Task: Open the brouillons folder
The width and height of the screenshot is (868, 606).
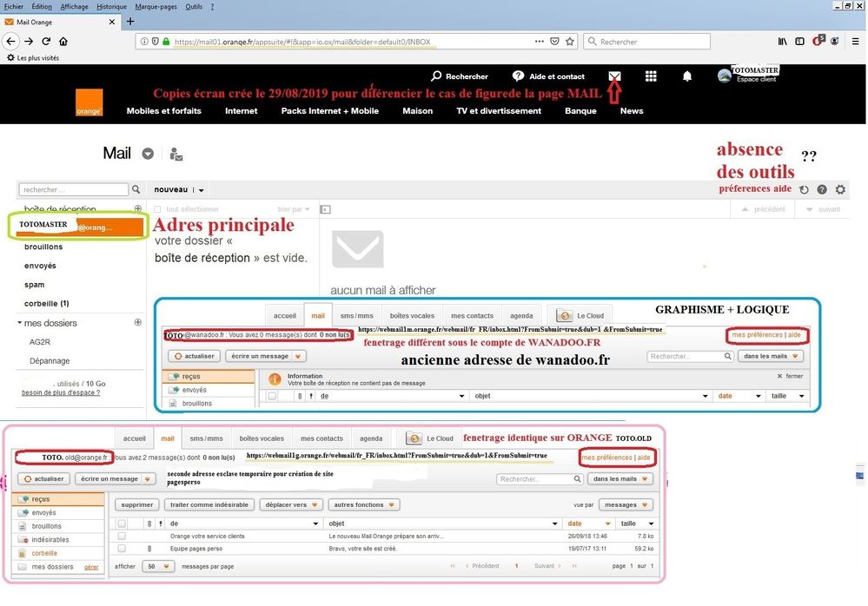Action: click(43, 247)
